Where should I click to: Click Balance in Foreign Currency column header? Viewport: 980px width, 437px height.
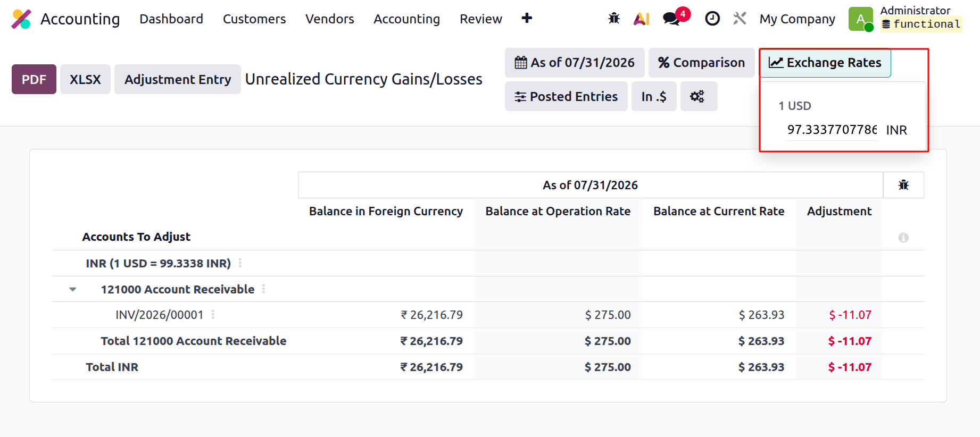coord(386,211)
